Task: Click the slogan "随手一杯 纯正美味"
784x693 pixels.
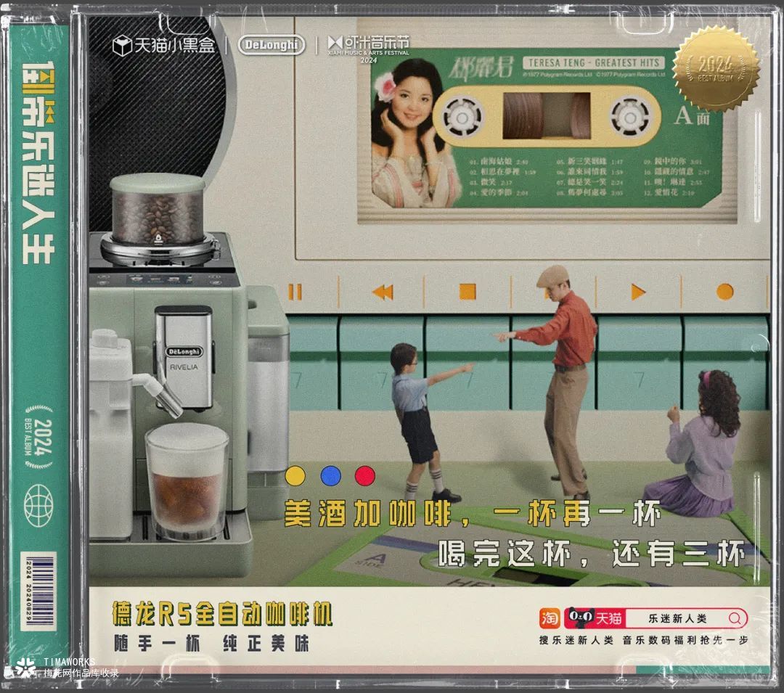Action: tap(211, 643)
